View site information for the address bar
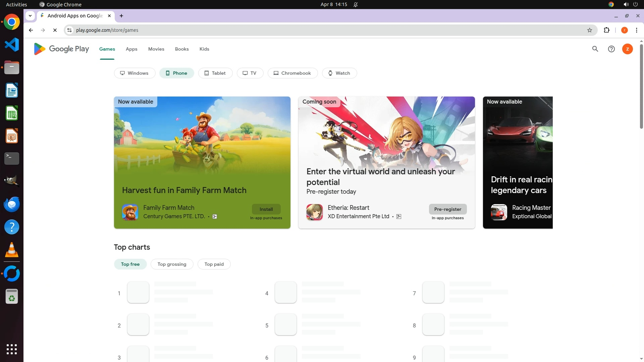The height and width of the screenshot is (362, 644). tap(69, 30)
